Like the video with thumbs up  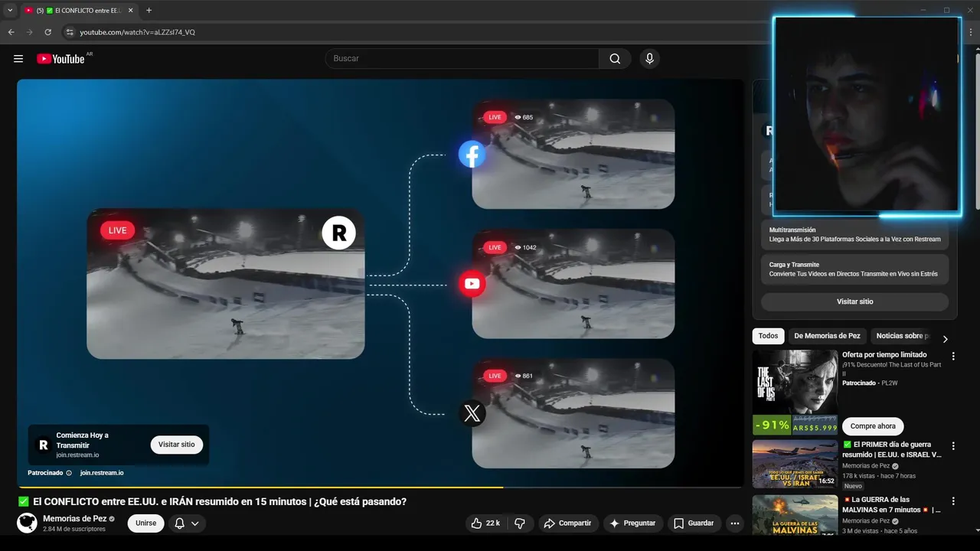coord(485,523)
